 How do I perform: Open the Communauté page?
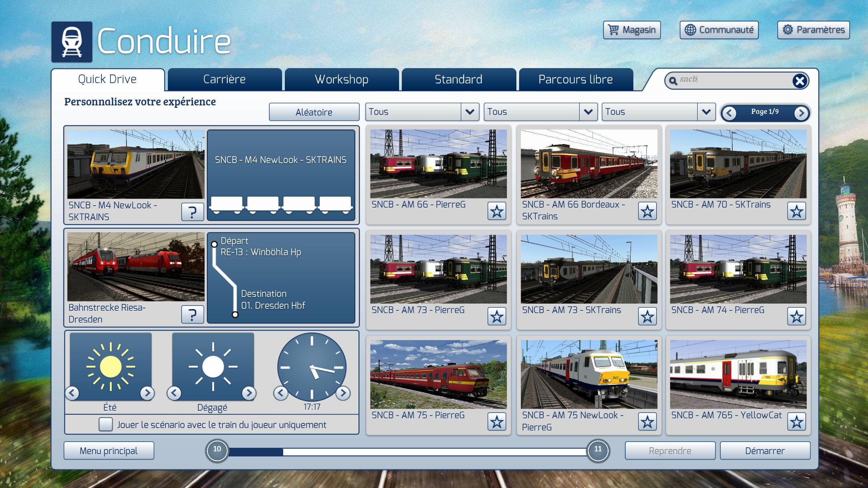click(x=719, y=30)
